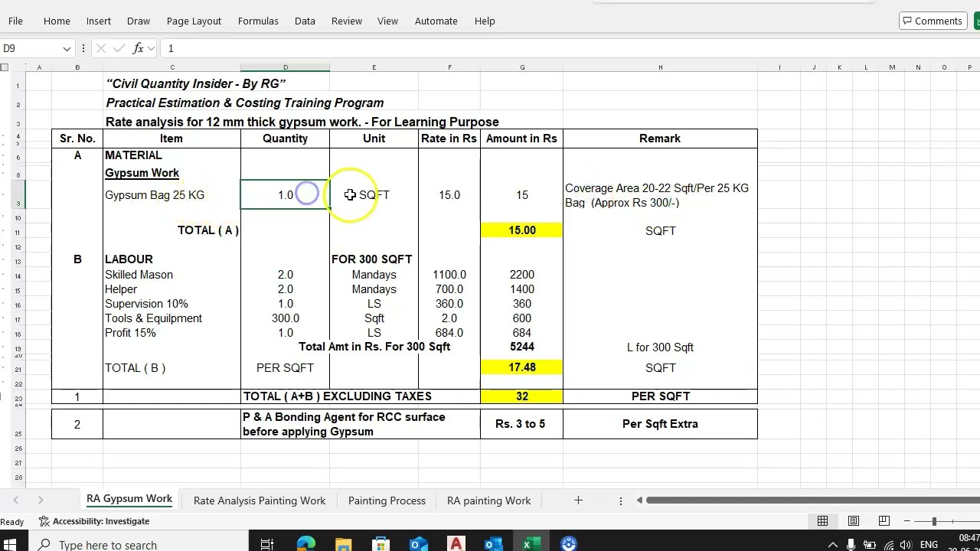Open sheet tab options dots handle
The height and width of the screenshot is (551, 980).
pos(621,500)
